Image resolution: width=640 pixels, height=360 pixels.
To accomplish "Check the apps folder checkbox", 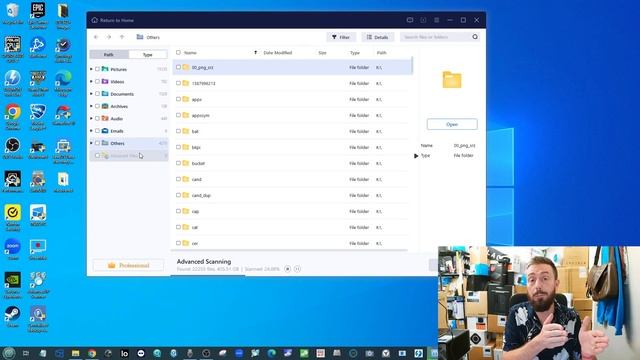I will point(178,99).
